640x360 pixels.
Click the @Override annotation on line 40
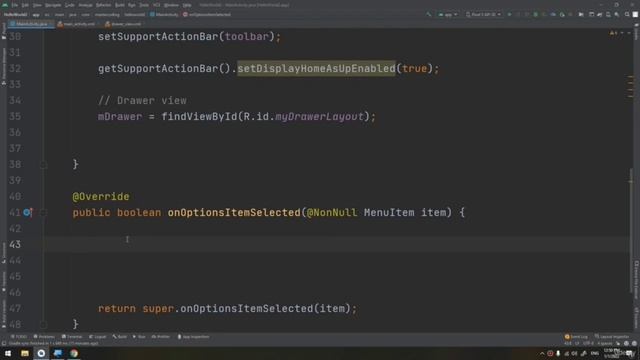[x=101, y=197]
